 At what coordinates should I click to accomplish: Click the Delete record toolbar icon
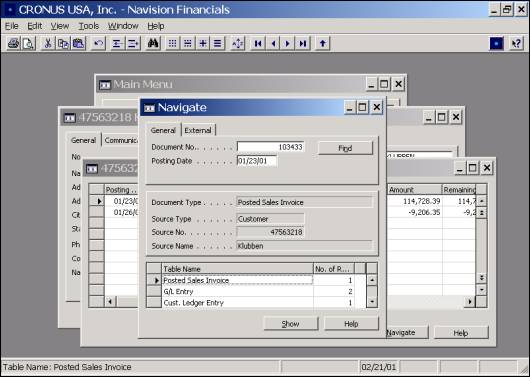133,44
